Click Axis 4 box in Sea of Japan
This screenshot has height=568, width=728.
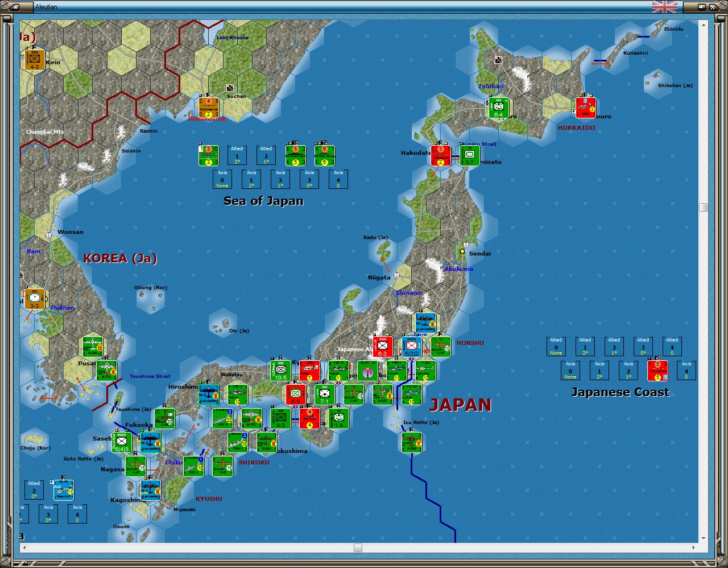tap(338, 179)
